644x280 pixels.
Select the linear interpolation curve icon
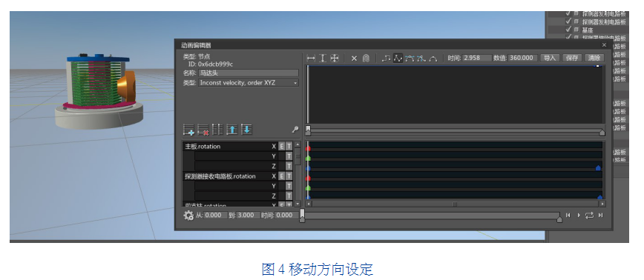tap(398, 59)
